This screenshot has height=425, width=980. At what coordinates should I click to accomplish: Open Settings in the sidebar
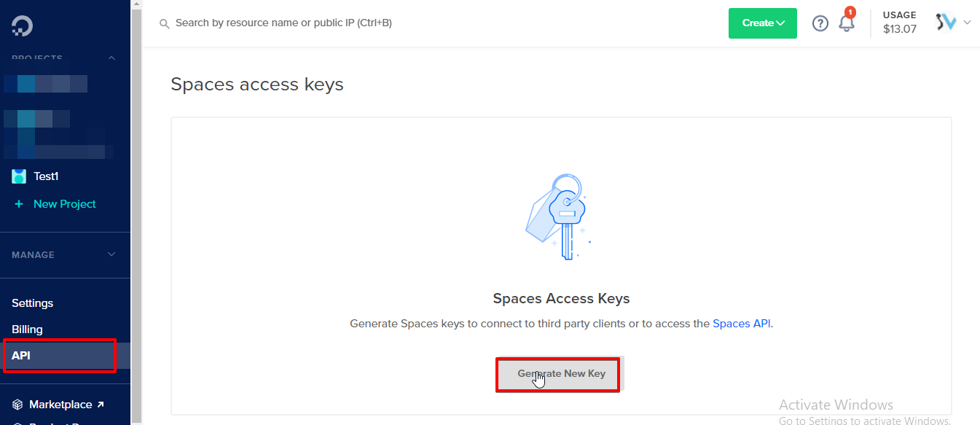click(33, 303)
